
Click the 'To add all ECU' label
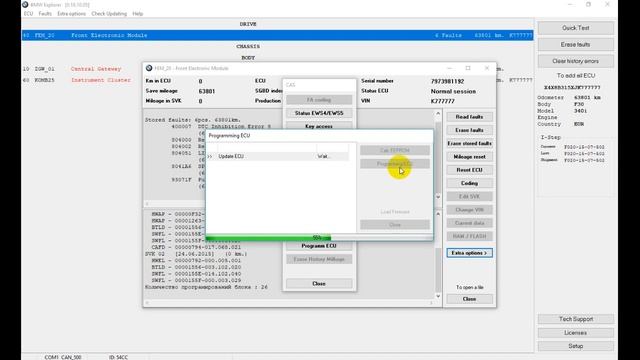coord(576,76)
